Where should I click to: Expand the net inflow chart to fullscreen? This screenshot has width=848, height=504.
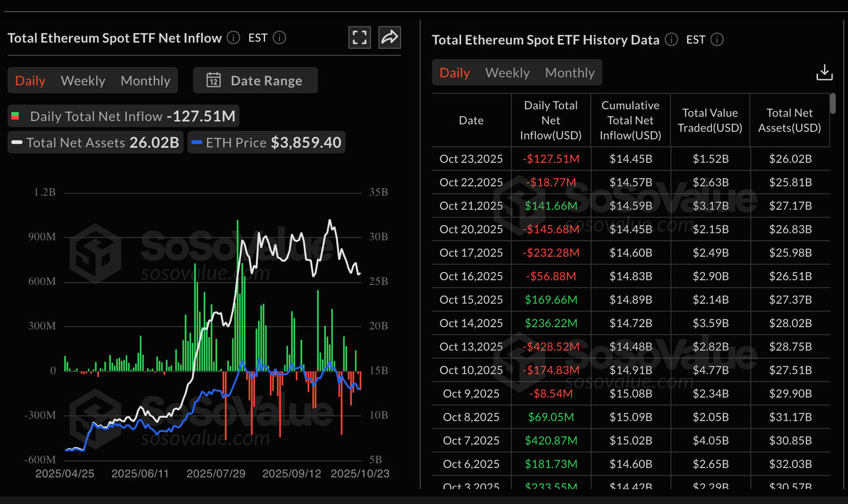pos(359,38)
